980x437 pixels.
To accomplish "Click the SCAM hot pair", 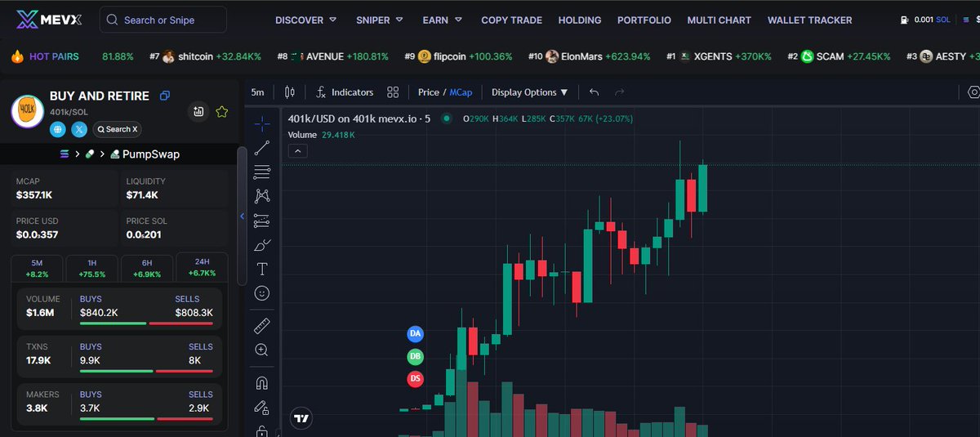I will coord(839,56).
